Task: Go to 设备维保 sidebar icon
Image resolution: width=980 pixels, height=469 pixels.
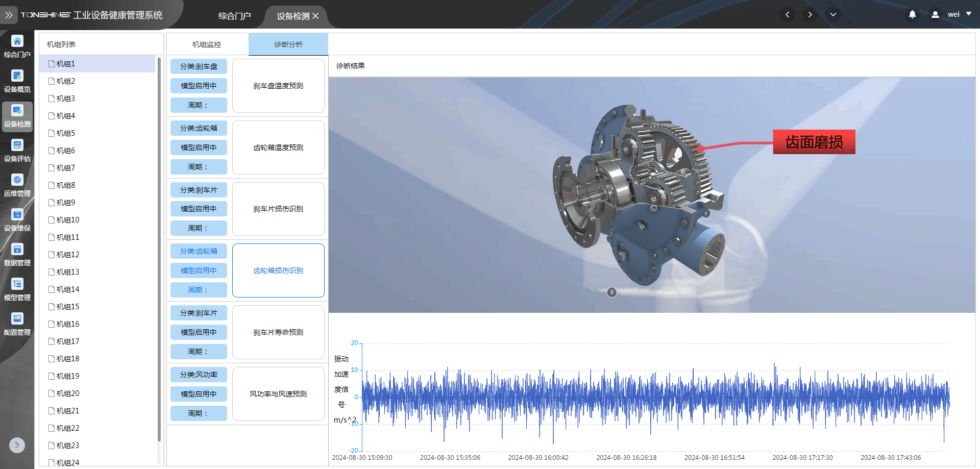Action: (17, 215)
